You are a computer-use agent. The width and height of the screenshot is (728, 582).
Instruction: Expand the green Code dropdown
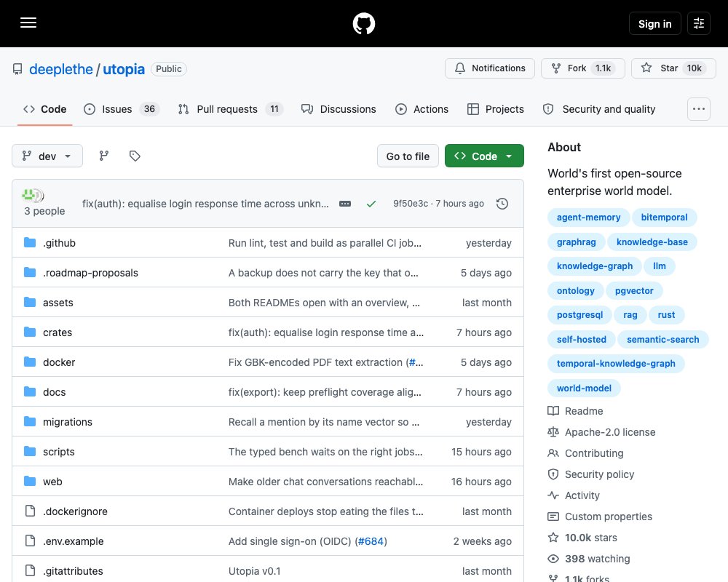click(x=484, y=156)
